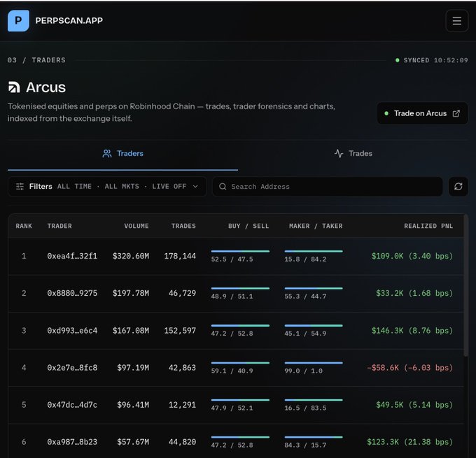Click the SYNCED 10:52:09 status text
The image size is (476, 458).
(435, 60)
